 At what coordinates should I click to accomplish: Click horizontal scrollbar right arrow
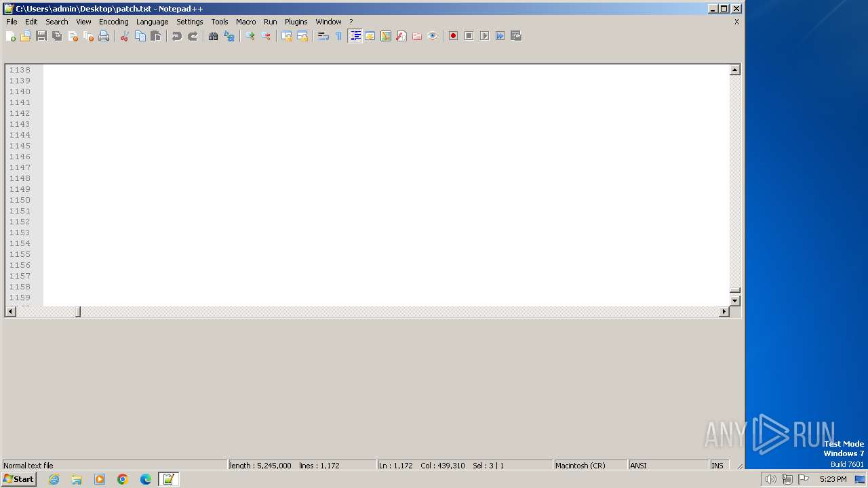(x=724, y=312)
